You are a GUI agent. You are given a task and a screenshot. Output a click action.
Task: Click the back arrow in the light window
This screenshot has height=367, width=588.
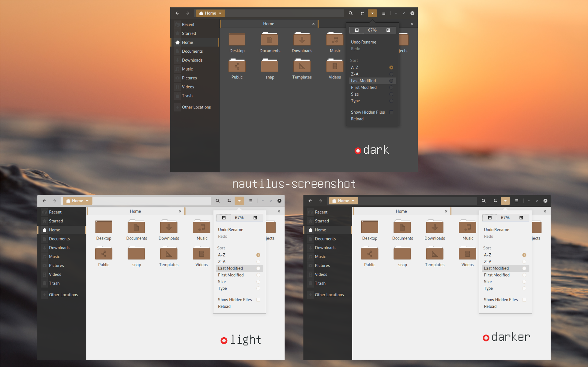pyautogui.click(x=44, y=201)
